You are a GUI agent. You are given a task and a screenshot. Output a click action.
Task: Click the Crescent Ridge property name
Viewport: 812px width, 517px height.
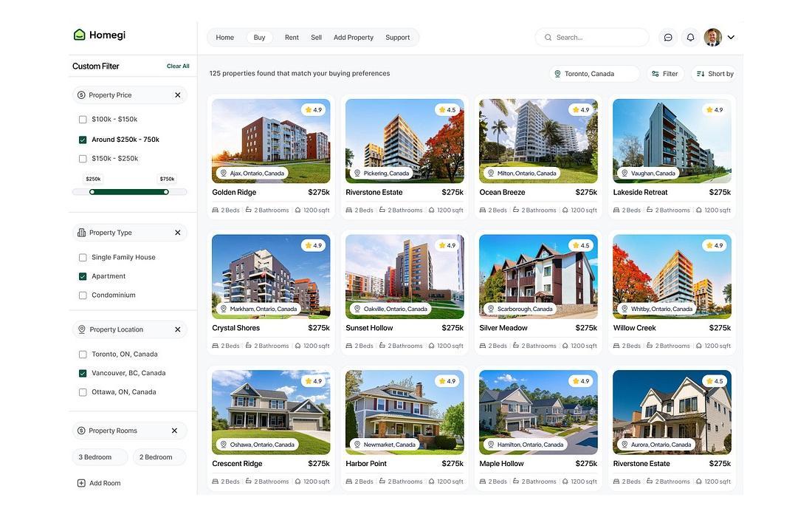[237, 464]
